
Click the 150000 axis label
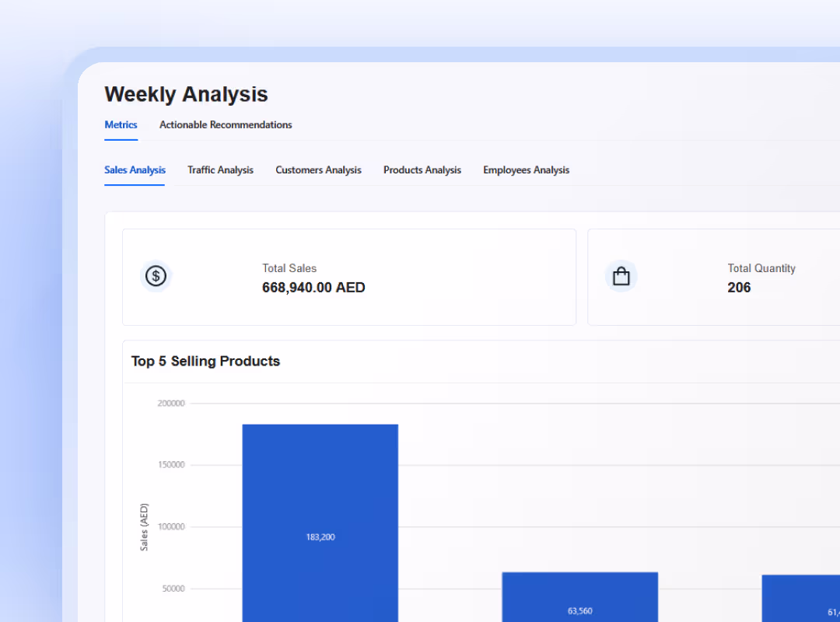171,465
